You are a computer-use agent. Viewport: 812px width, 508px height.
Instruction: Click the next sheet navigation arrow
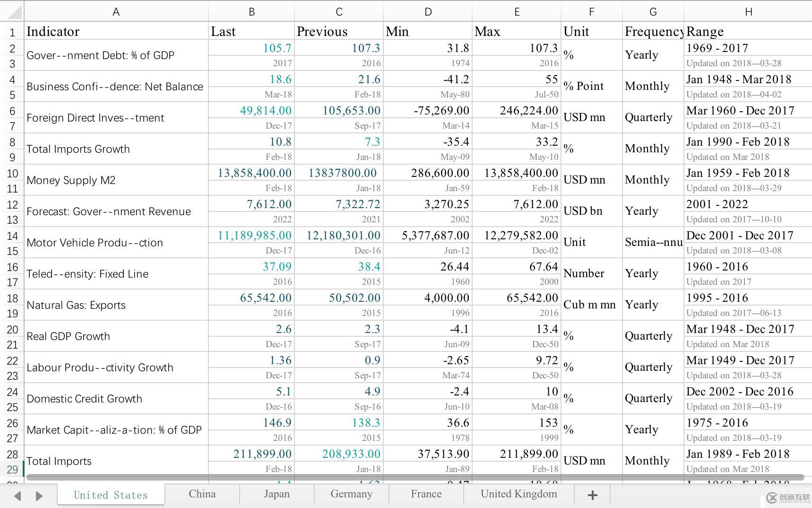point(39,496)
